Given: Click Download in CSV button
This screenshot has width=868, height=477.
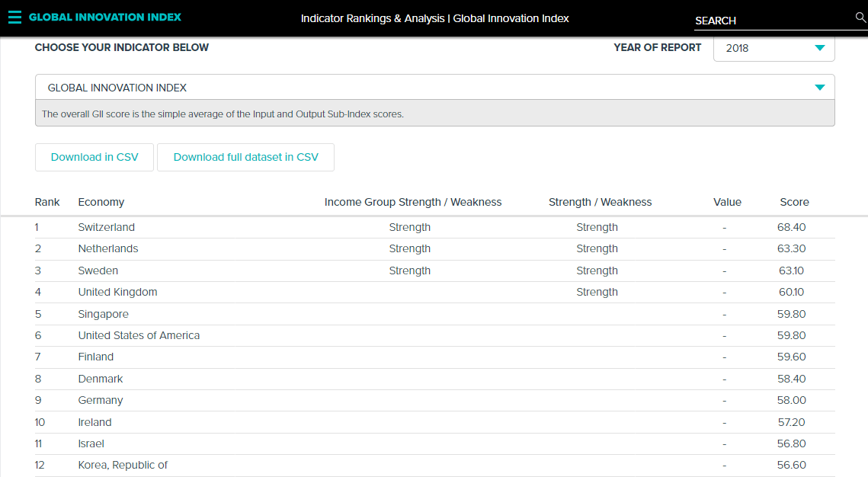Looking at the screenshot, I should tap(94, 157).
